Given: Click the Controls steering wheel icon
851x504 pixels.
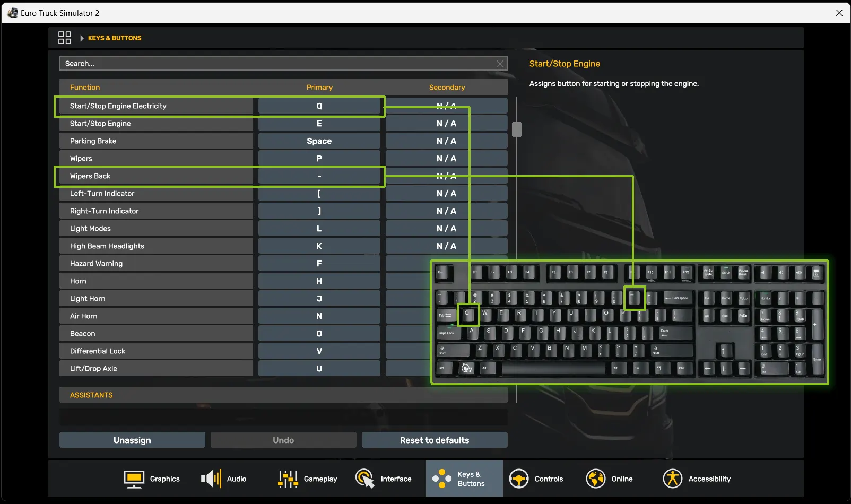Looking at the screenshot, I should pyautogui.click(x=519, y=479).
